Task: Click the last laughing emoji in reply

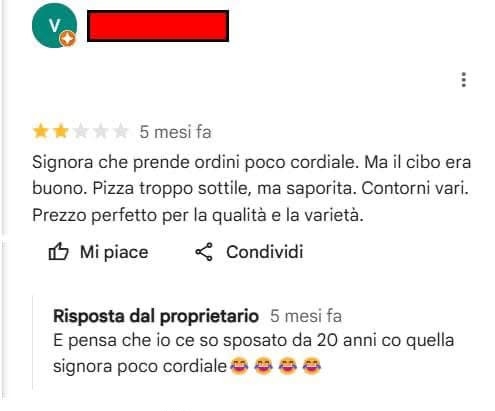Action: pyautogui.click(x=312, y=366)
